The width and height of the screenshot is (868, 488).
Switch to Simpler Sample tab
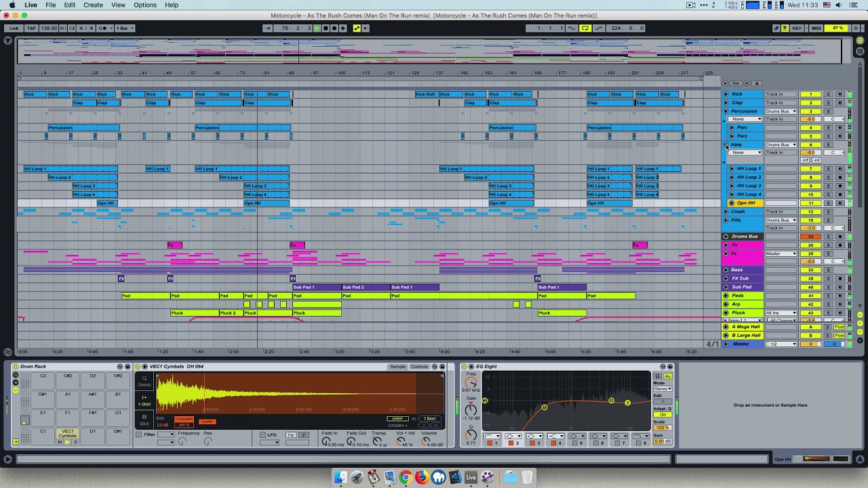point(397,367)
